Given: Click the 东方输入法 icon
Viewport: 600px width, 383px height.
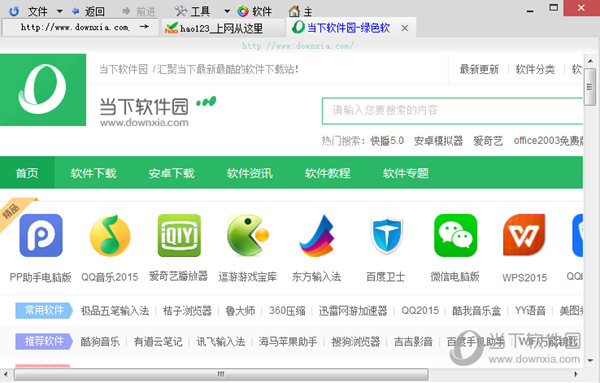Looking at the screenshot, I should [x=317, y=235].
